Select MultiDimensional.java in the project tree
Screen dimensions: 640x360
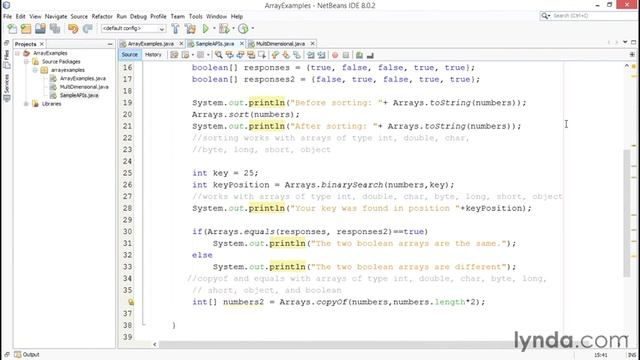[84, 87]
